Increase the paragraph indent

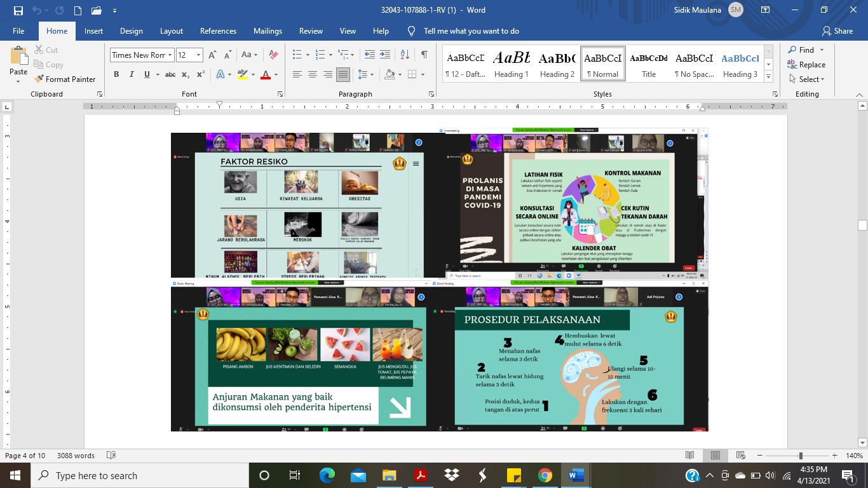pyautogui.click(x=385, y=55)
